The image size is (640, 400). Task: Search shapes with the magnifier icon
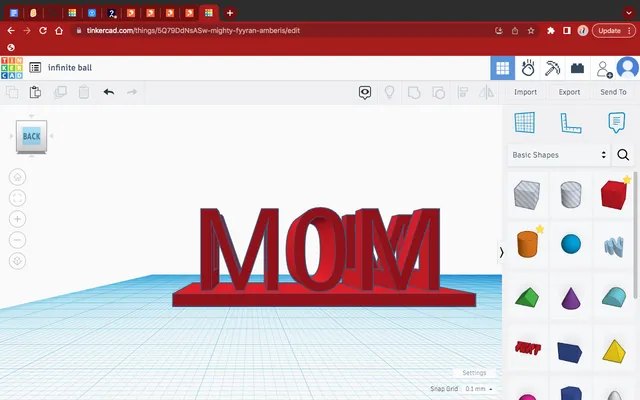click(x=623, y=155)
